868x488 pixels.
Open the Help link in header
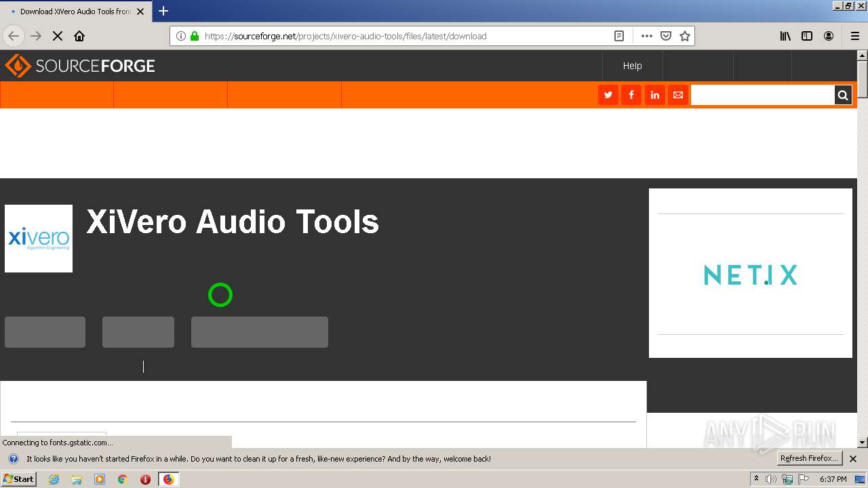632,66
